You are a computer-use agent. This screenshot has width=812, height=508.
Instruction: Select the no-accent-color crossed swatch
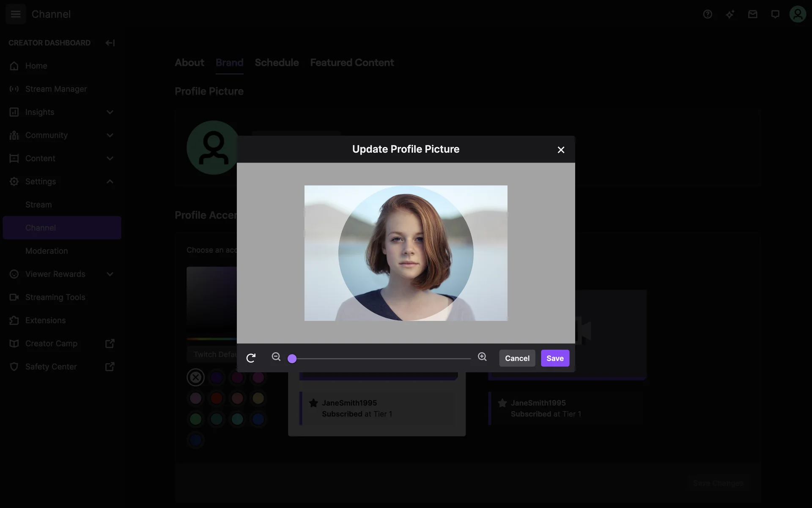coord(195,377)
